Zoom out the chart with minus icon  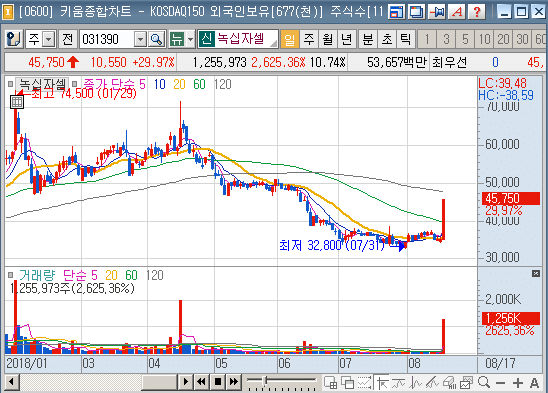tap(500, 383)
